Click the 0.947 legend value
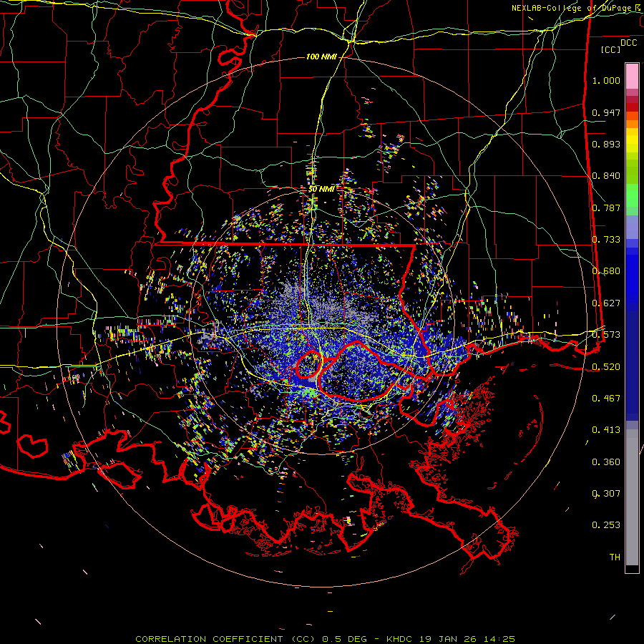Screen dimensions: 644x644 click(606, 112)
